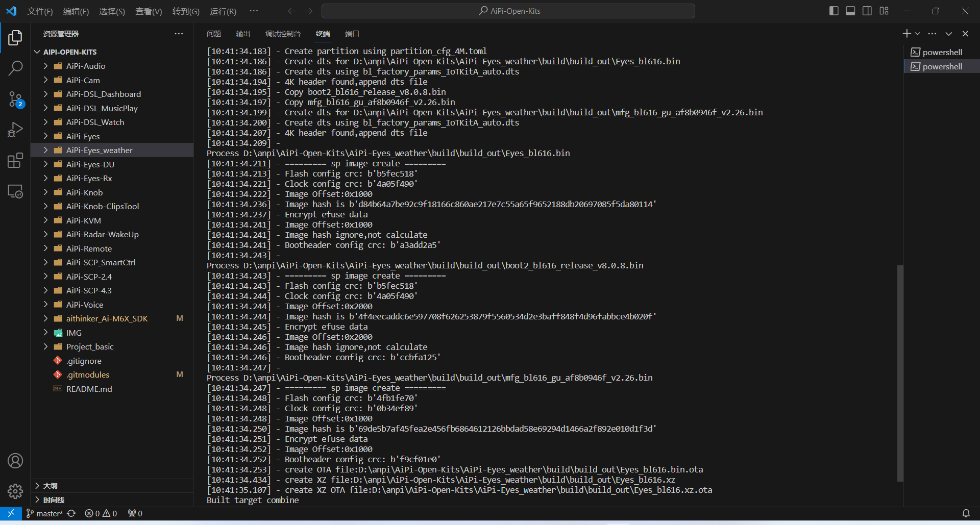Close the terminal panel with X

[x=965, y=34]
